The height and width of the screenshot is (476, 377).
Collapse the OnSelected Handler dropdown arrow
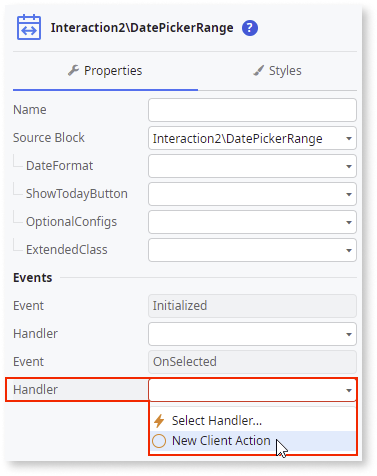coord(349,390)
